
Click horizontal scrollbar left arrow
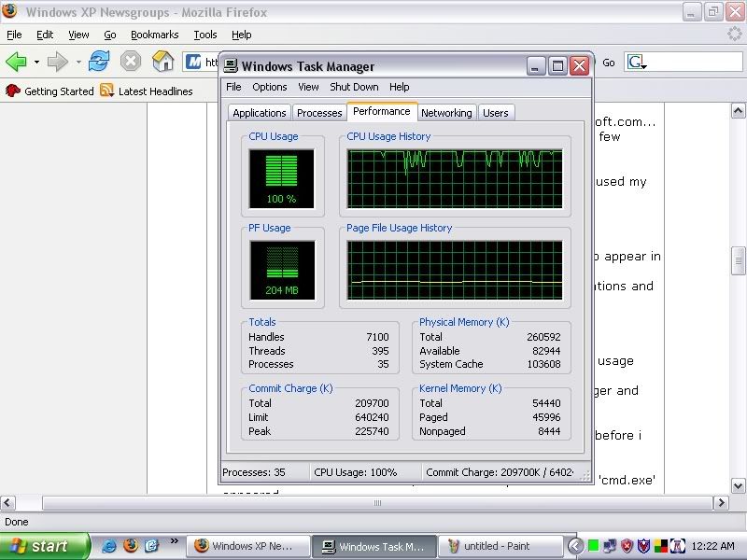[8, 503]
